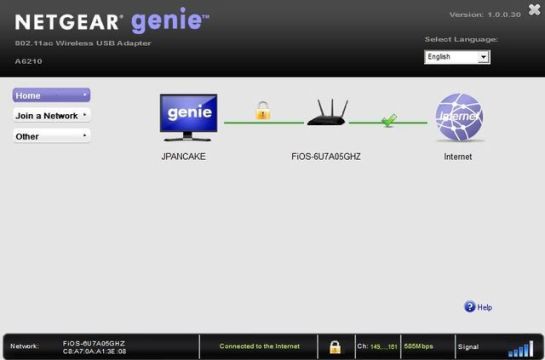Click the genie computer monitor icon
The width and height of the screenshot is (545, 360).
point(188,117)
